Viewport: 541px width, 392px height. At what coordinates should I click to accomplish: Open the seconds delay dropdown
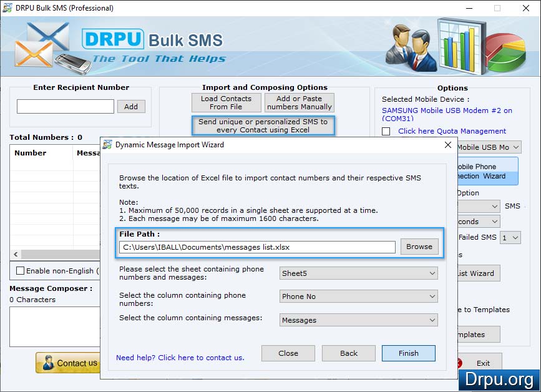click(479, 222)
